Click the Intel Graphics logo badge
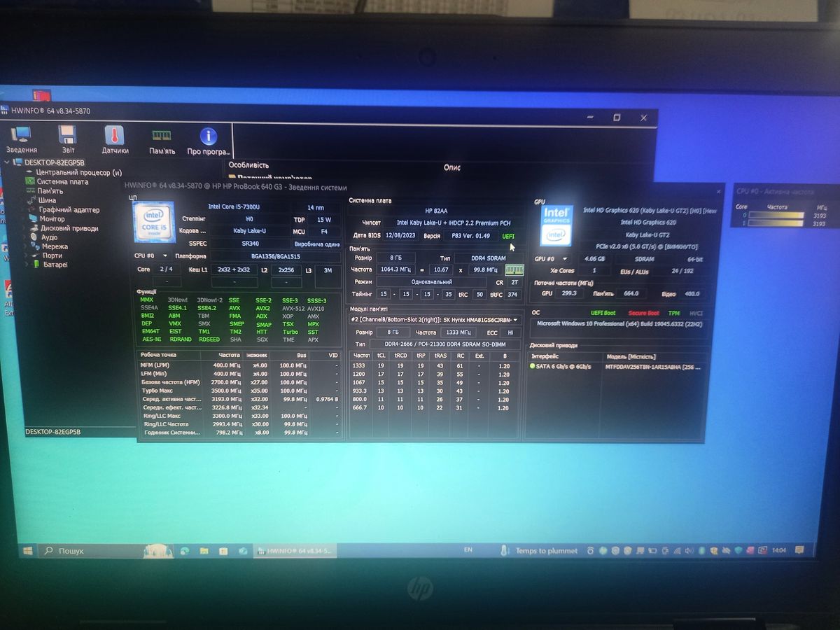The height and width of the screenshot is (630, 840). point(556,225)
